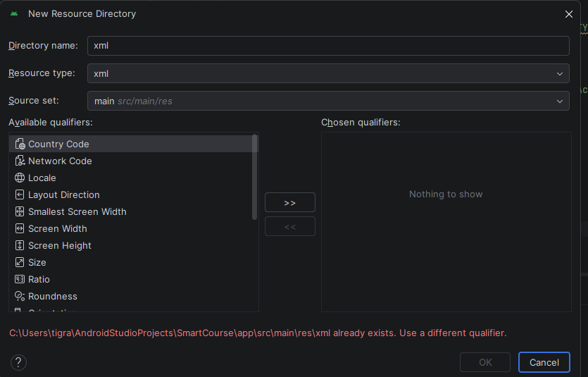Click the Locale globe icon
The width and height of the screenshot is (588, 377).
point(20,178)
